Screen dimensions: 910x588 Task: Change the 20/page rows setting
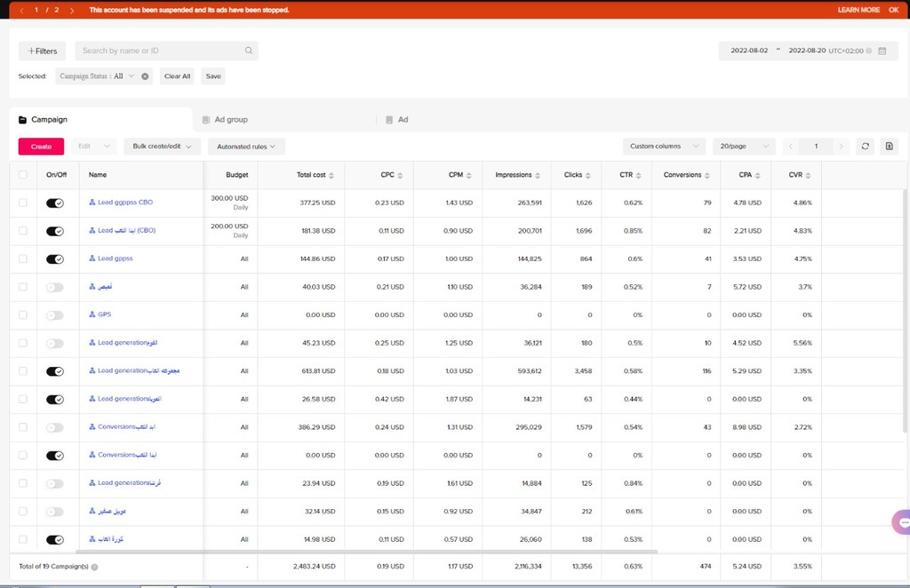click(x=744, y=147)
